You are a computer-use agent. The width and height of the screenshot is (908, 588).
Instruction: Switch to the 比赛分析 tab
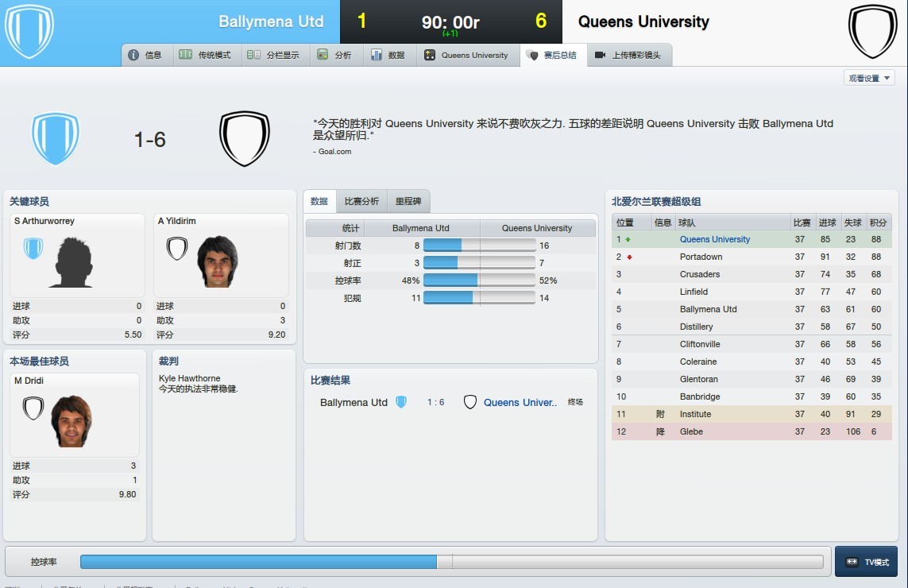(x=361, y=201)
